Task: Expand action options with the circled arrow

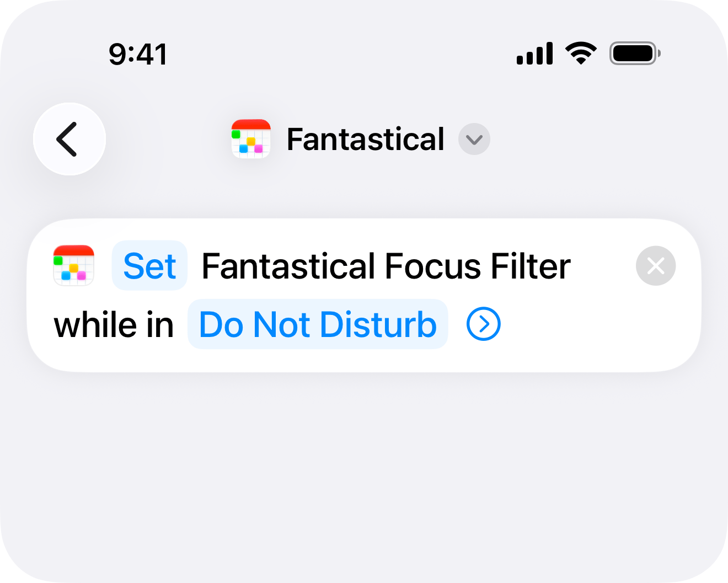Action: (483, 324)
